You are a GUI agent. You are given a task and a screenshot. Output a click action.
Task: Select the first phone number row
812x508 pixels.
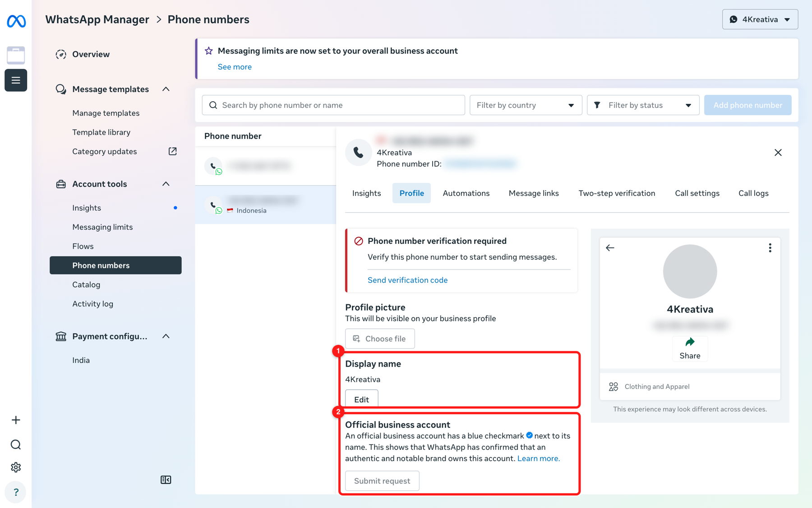[x=266, y=166]
